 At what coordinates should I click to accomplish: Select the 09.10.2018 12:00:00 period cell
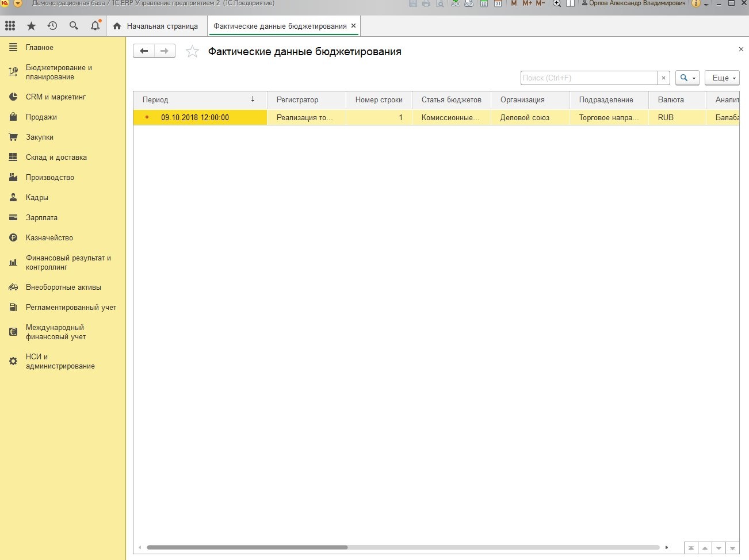(x=200, y=117)
